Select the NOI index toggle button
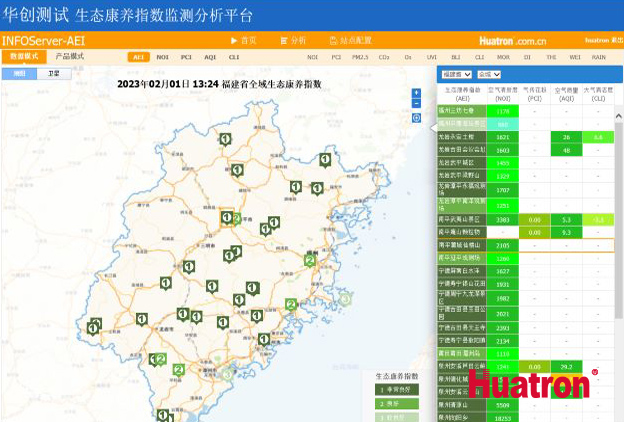The height and width of the screenshot is (422, 624). (162, 58)
